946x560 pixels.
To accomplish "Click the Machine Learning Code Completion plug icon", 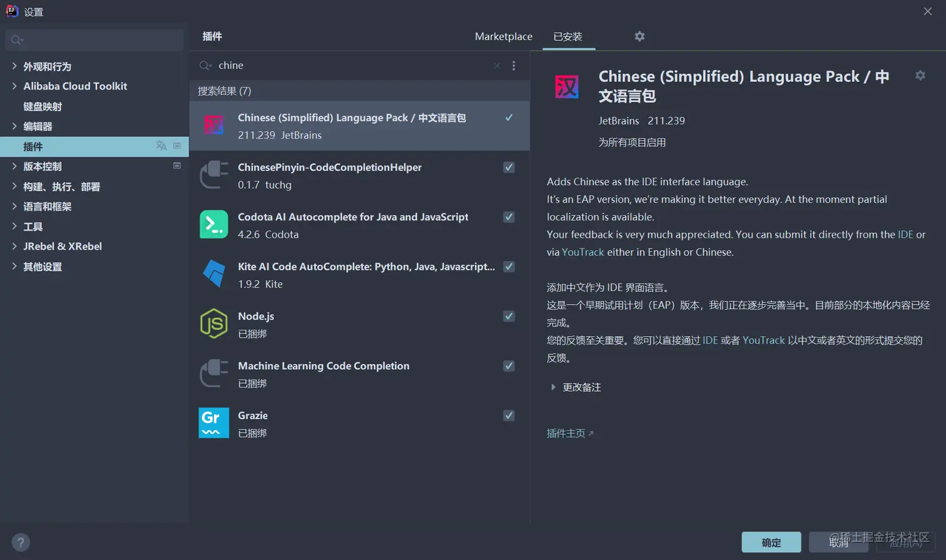I will [x=214, y=374].
